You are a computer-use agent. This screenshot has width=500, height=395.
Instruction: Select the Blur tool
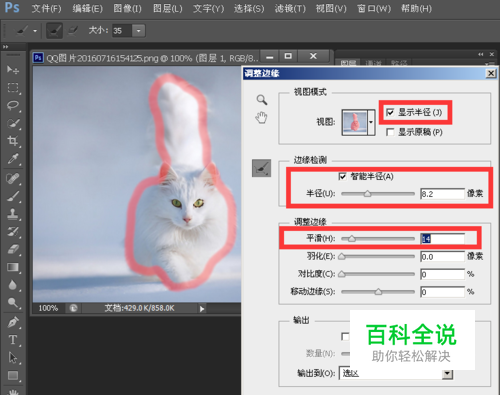pos(13,285)
